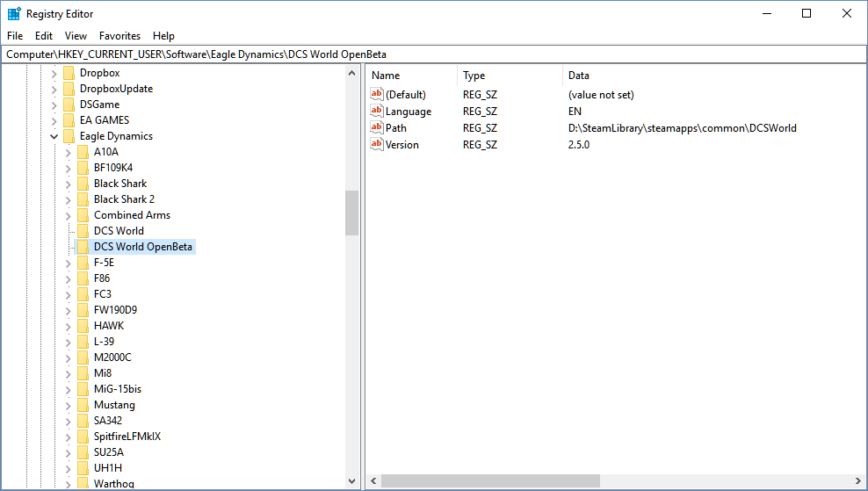
Task: Click the tree pane vertical scrollbar thumb
Action: click(x=352, y=213)
